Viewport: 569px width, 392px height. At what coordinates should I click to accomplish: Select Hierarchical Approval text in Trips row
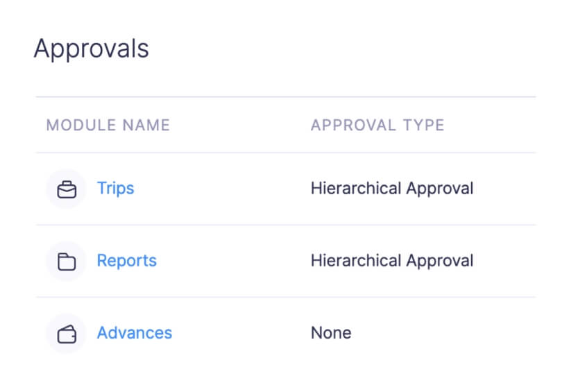coord(391,188)
